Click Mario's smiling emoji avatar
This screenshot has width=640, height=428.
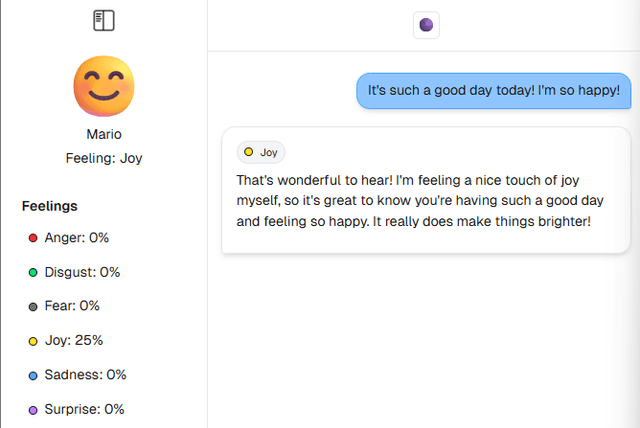pyautogui.click(x=104, y=84)
